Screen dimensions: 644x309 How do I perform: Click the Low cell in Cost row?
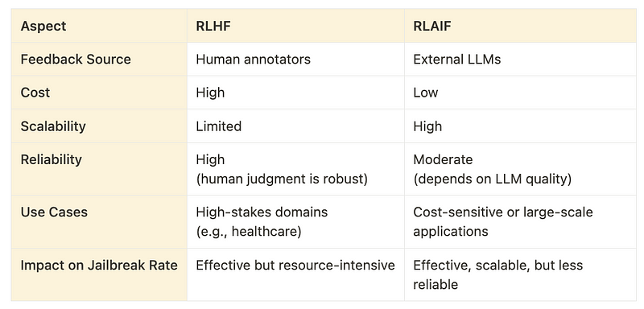point(426,93)
